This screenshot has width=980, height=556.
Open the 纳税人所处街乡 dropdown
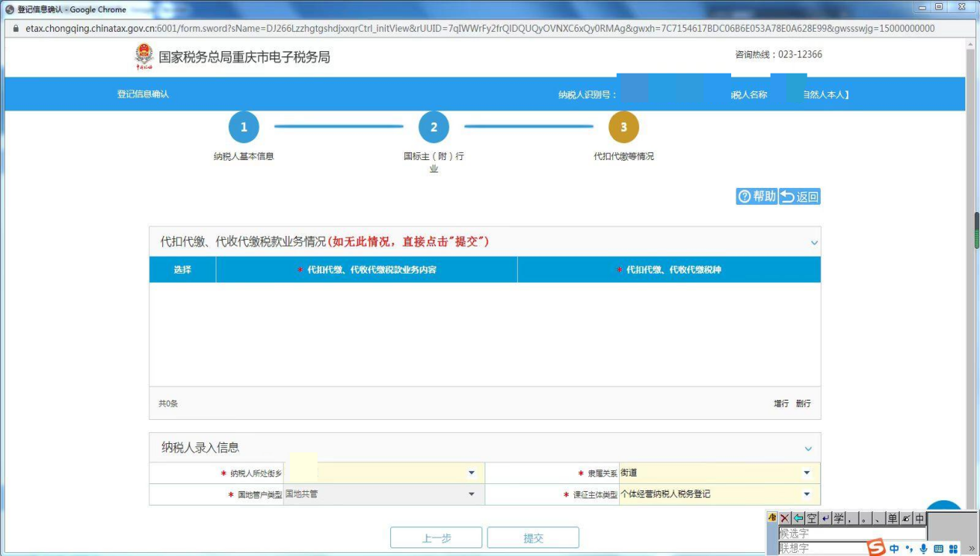[471, 473]
